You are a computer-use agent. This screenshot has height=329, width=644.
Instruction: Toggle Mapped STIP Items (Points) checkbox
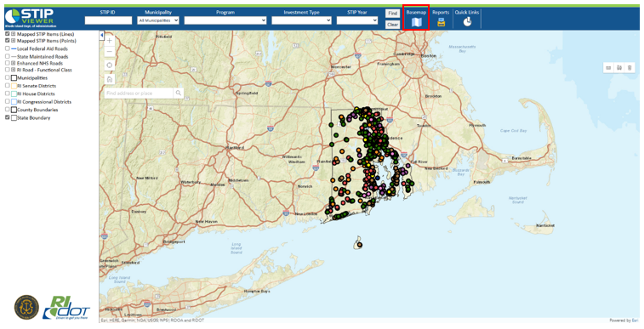pyautogui.click(x=8, y=41)
